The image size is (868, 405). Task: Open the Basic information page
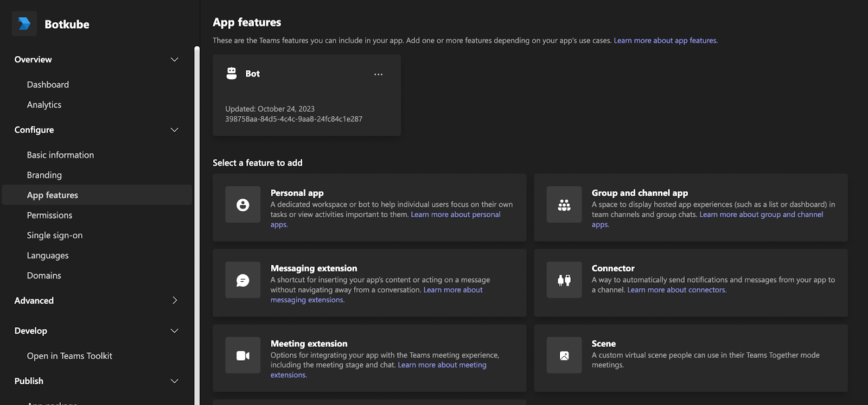point(60,155)
